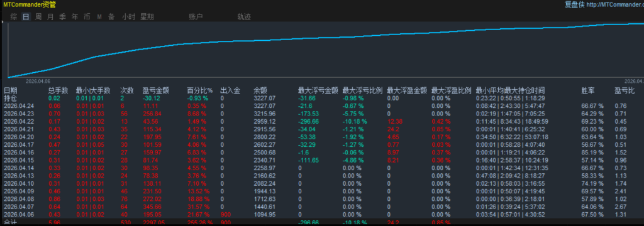The width and height of the screenshot is (644, 226).
Task: Click the -296.66 floating loss for 2026.04.22
Action: (308, 121)
